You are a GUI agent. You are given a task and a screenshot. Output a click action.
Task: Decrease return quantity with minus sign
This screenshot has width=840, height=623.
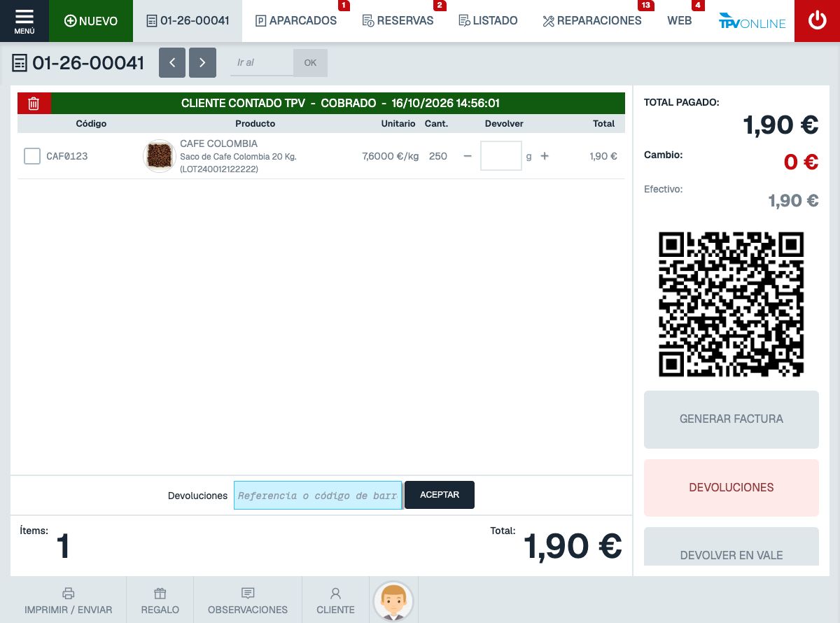[468, 156]
